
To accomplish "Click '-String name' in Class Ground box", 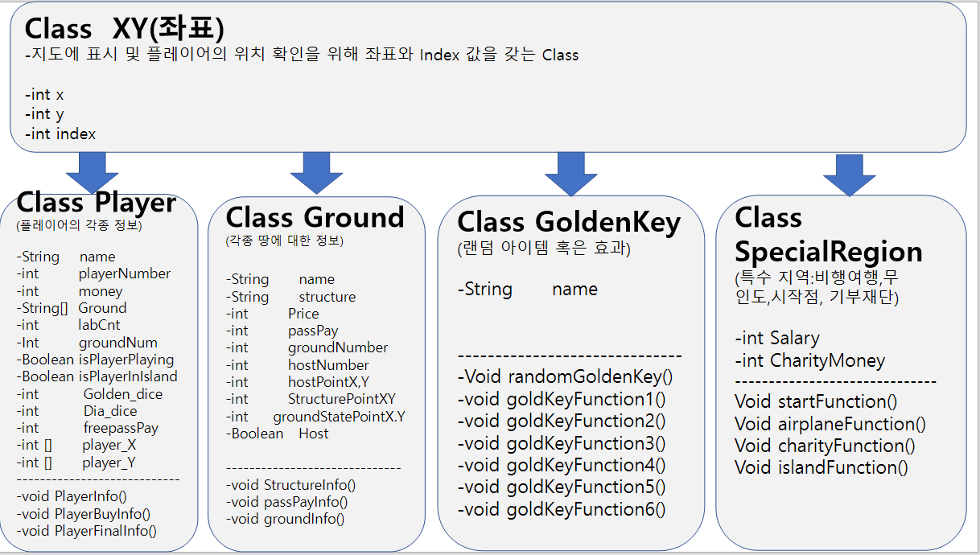I will (x=280, y=279).
